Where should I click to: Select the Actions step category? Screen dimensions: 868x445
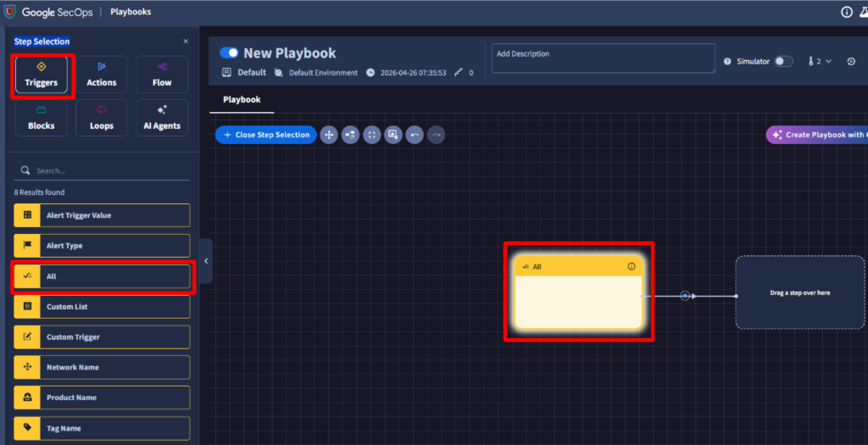102,75
